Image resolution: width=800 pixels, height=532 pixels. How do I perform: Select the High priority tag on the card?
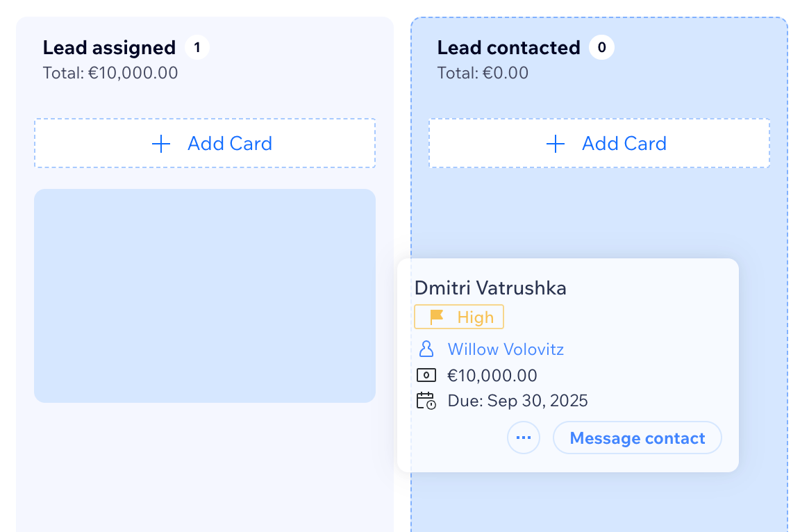click(458, 317)
